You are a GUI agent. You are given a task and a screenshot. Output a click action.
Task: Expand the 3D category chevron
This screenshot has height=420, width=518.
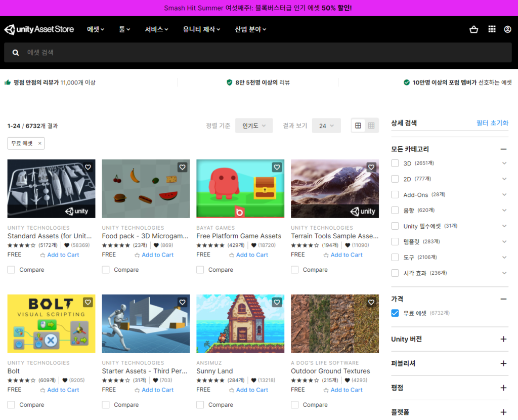coord(504,163)
